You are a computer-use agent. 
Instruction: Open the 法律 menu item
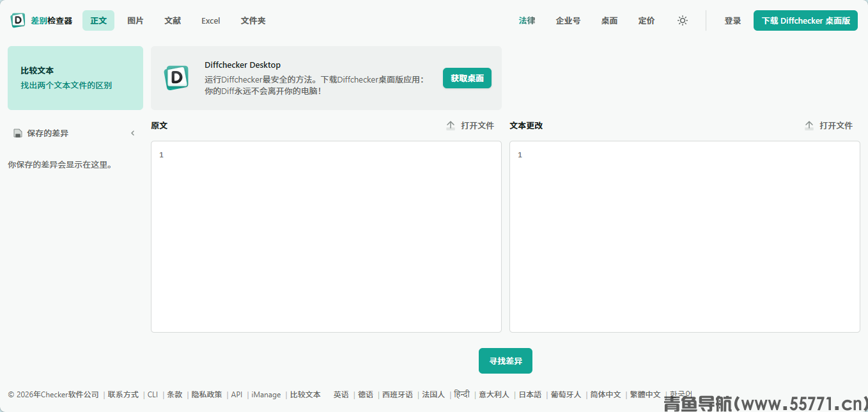coord(527,20)
